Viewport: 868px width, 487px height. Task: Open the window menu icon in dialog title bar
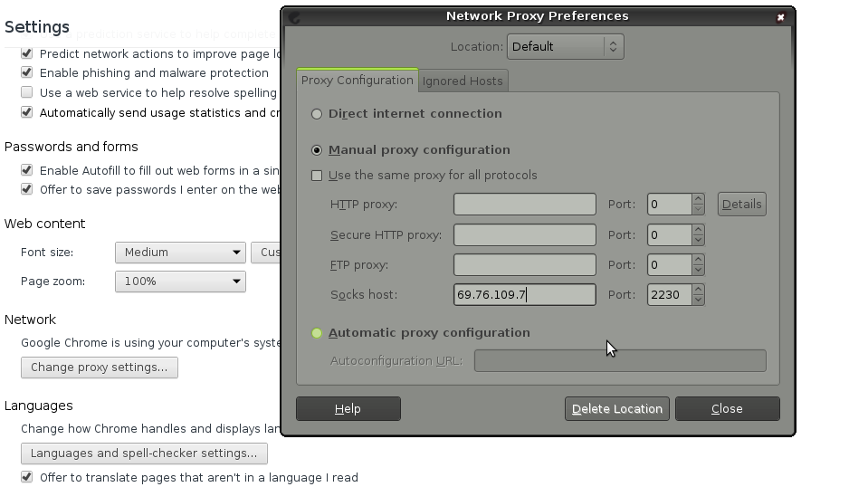coord(294,16)
